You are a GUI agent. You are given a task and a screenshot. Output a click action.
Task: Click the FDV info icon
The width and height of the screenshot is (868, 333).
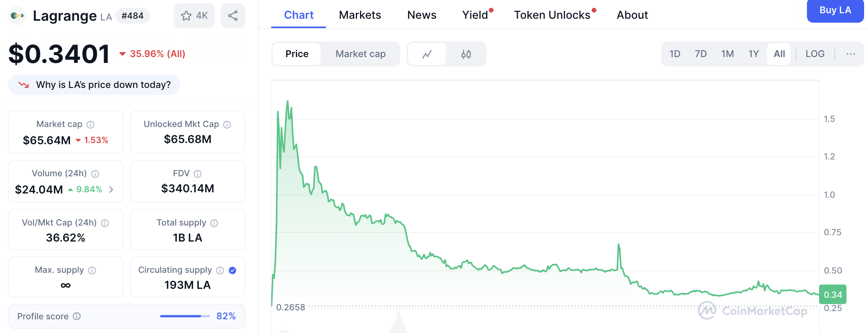click(x=197, y=174)
